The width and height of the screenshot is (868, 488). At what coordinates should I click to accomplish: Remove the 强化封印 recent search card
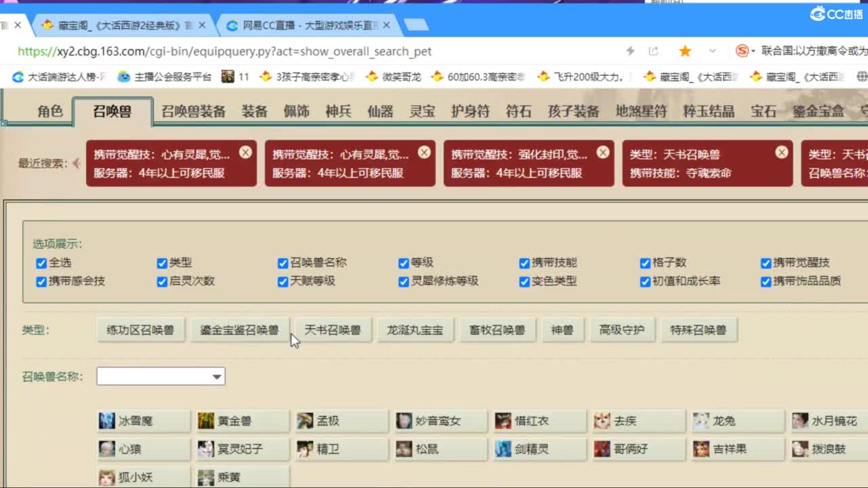click(603, 152)
